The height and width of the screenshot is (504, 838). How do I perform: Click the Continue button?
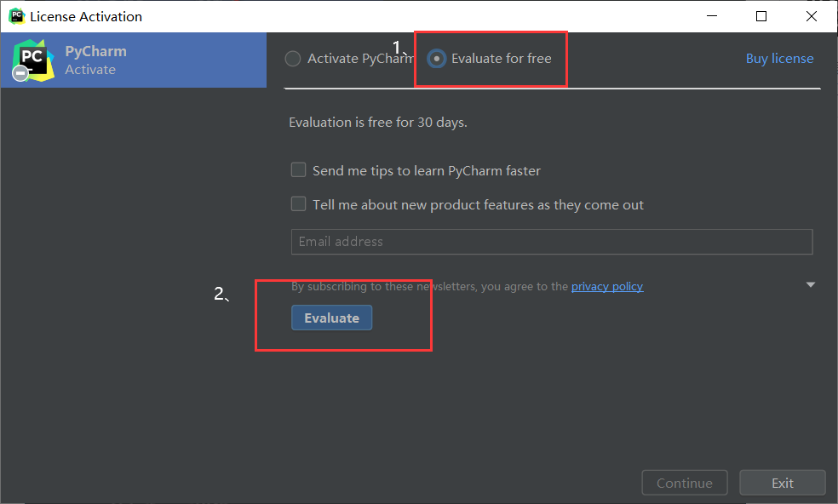pyautogui.click(x=684, y=483)
